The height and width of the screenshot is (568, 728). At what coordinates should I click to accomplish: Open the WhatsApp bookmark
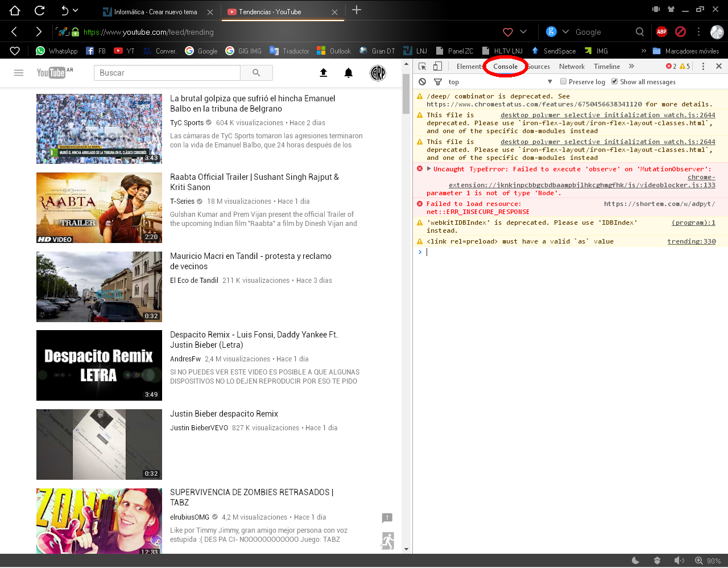(x=56, y=51)
